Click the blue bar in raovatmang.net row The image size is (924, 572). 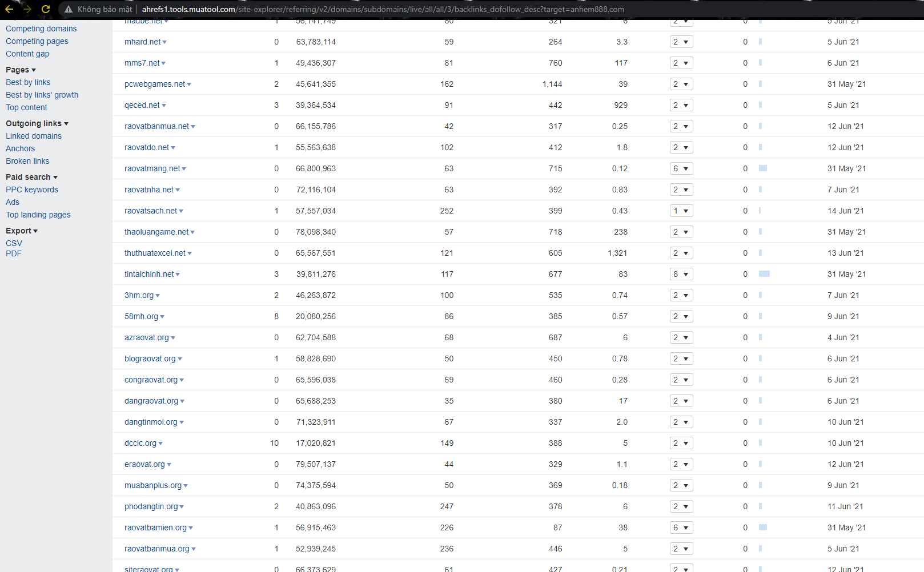tap(763, 168)
